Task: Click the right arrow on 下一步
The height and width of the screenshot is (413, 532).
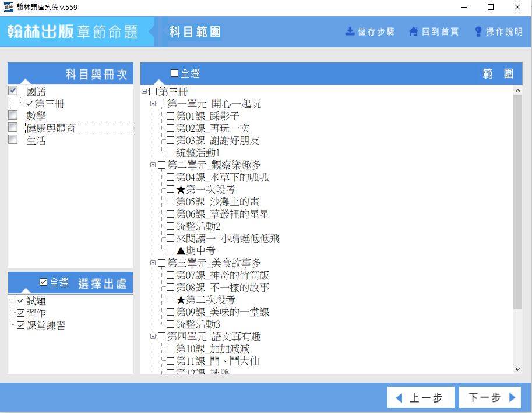Action: pos(512,397)
